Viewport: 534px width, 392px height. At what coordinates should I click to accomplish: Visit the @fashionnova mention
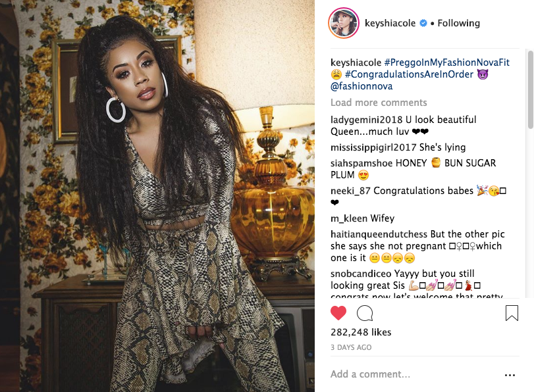[361, 86]
